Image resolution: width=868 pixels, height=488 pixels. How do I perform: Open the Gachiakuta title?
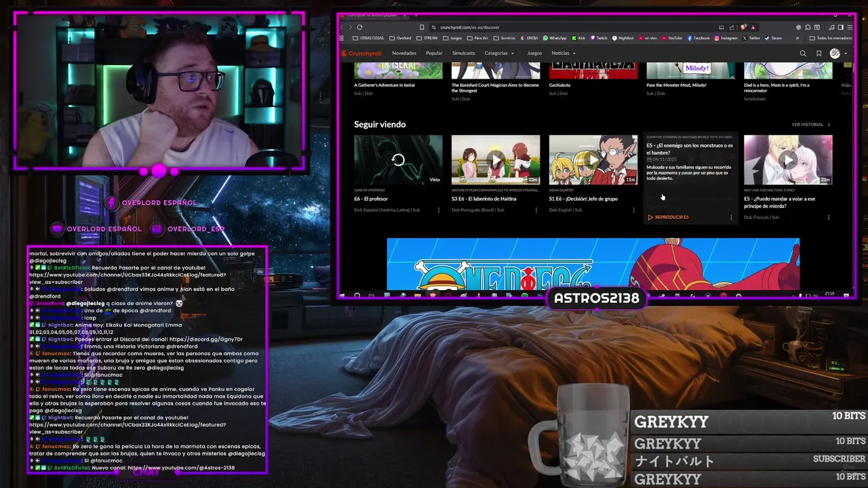pyautogui.click(x=559, y=85)
